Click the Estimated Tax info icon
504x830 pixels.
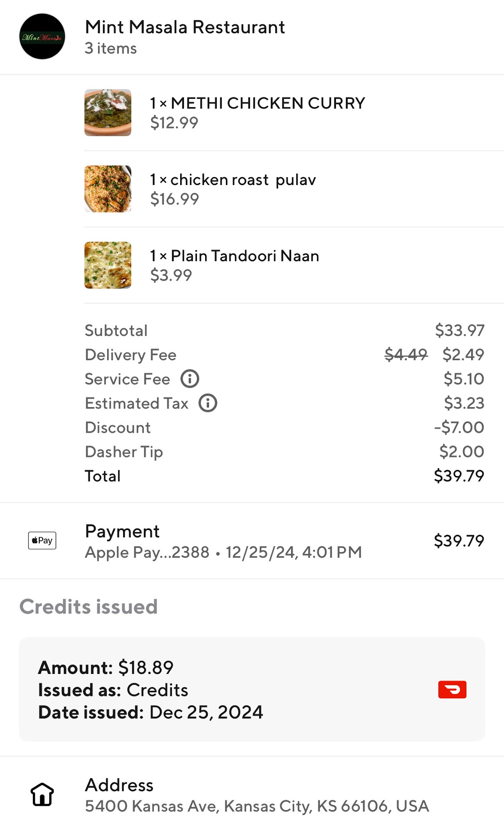[x=208, y=403]
